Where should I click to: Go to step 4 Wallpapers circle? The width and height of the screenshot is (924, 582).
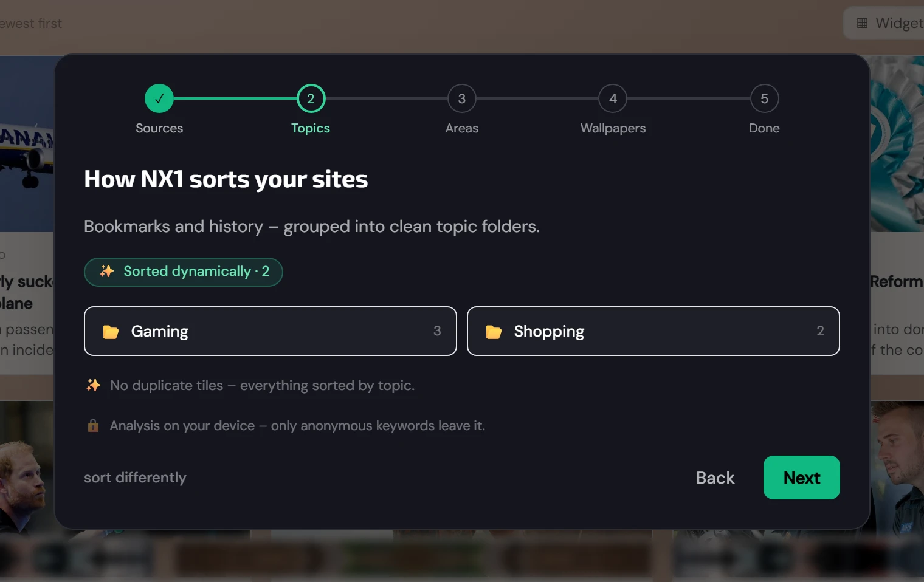[613, 98]
